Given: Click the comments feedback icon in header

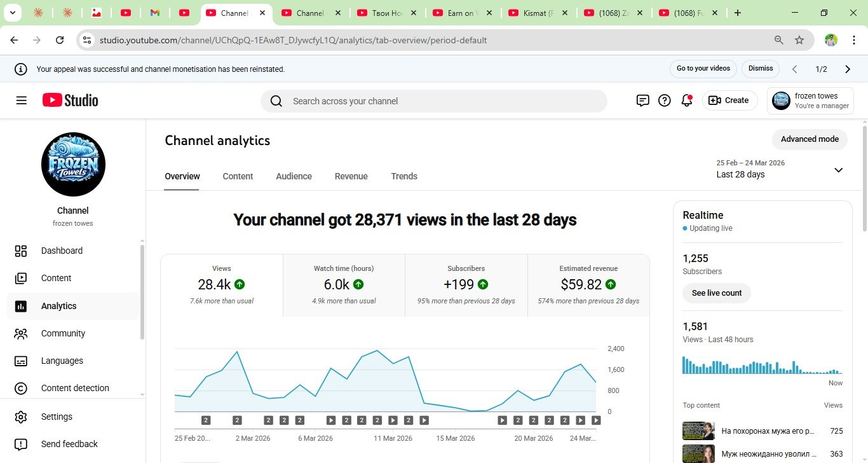Looking at the screenshot, I should (x=643, y=100).
